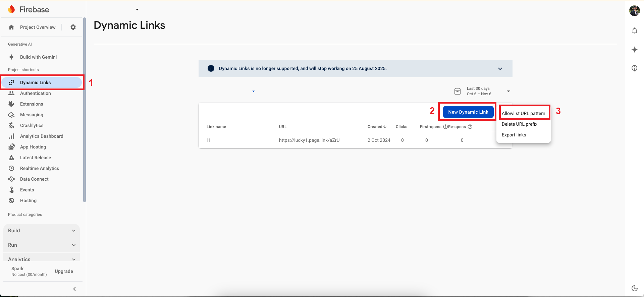Viewport: 644px width, 297px height.
Task: Expand the Run product category
Action: tap(42, 245)
